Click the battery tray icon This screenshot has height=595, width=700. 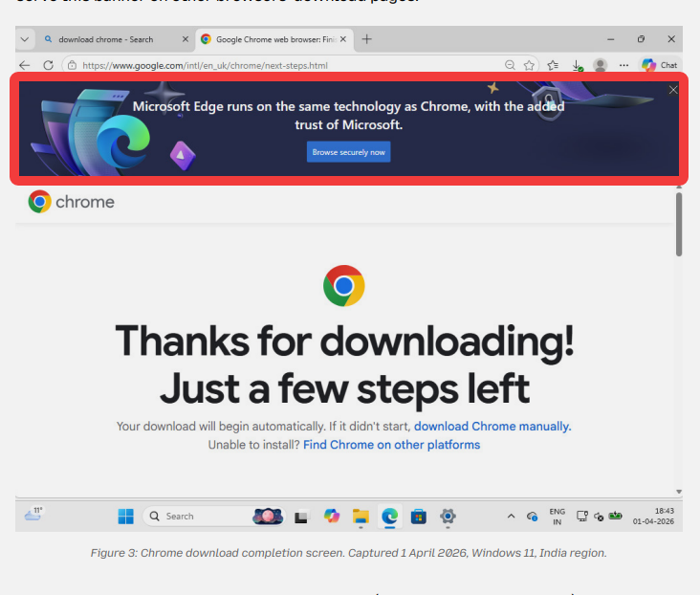[616, 516]
